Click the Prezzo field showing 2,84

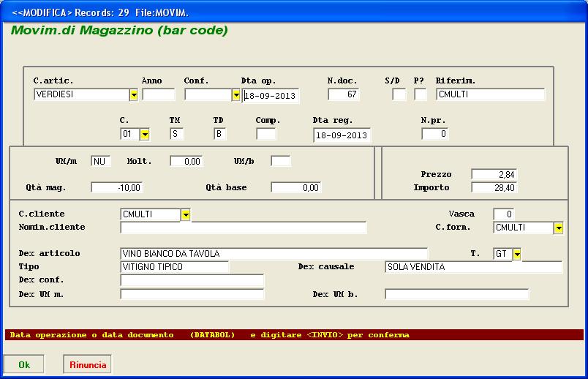pyautogui.click(x=494, y=174)
